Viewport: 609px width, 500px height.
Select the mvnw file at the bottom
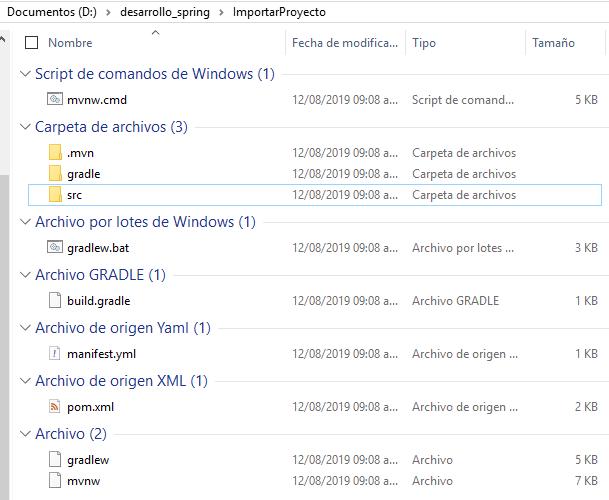point(83,481)
